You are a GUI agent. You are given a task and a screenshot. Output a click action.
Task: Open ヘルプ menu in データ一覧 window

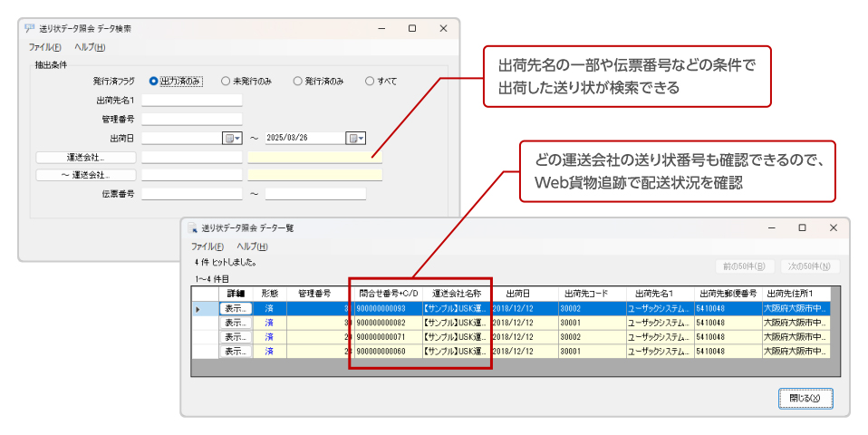click(x=252, y=246)
